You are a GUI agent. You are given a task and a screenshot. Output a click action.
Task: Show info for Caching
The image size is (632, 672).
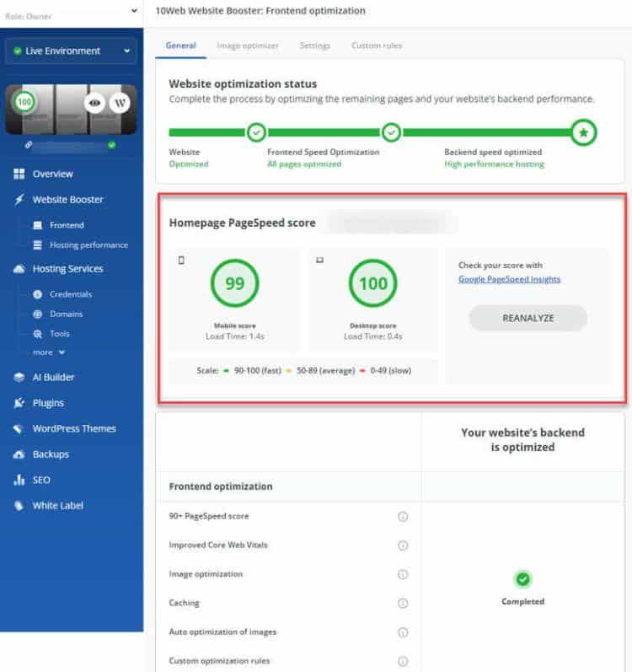tap(403, 604)
